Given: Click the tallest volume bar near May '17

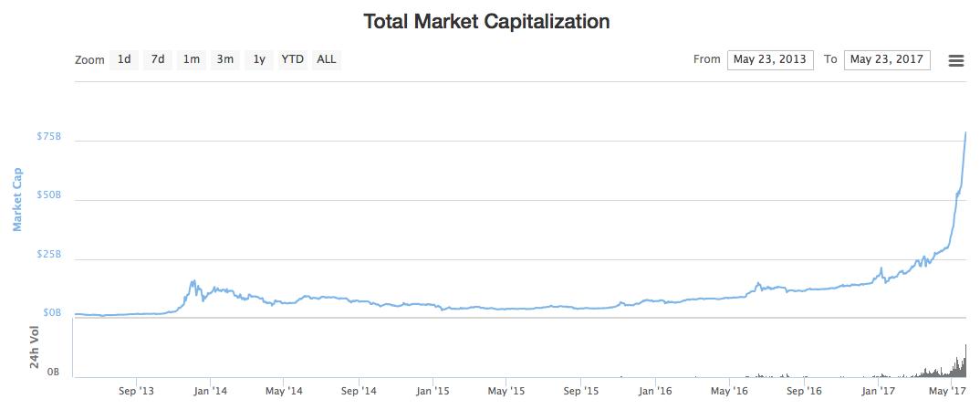Looking at the screenshot, I should pyautogui.click(x=965, y=360).
